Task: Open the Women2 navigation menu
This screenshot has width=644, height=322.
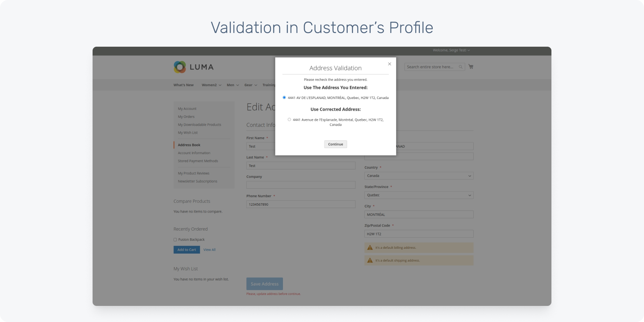Action: (211, 85)
